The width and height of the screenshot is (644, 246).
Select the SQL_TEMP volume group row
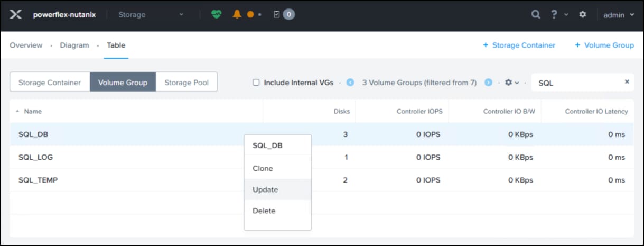[321, 180]
